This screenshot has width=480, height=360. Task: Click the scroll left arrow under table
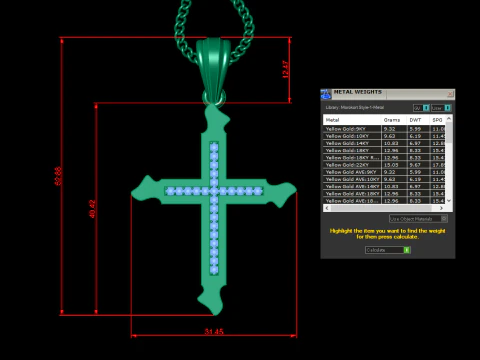(x=327, y=208)
